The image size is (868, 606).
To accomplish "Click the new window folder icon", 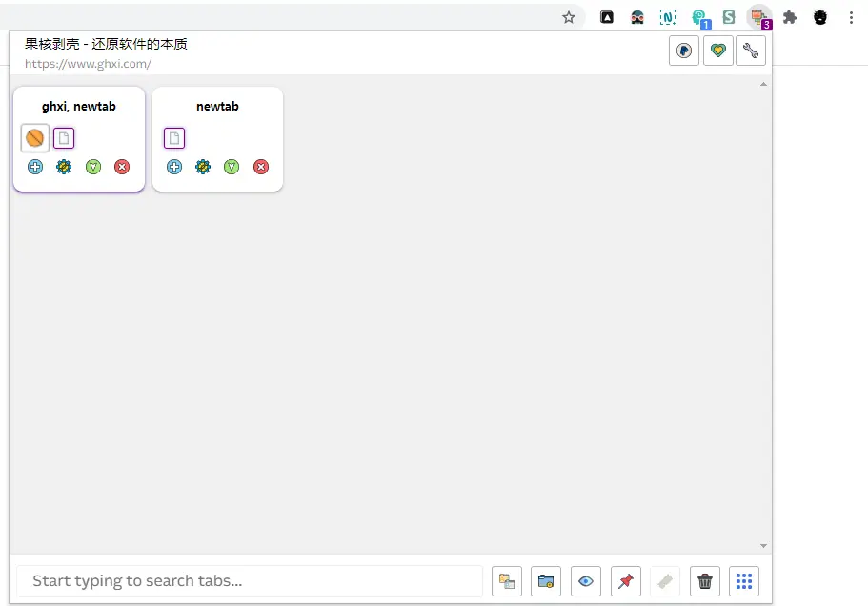I will [546, 581].
